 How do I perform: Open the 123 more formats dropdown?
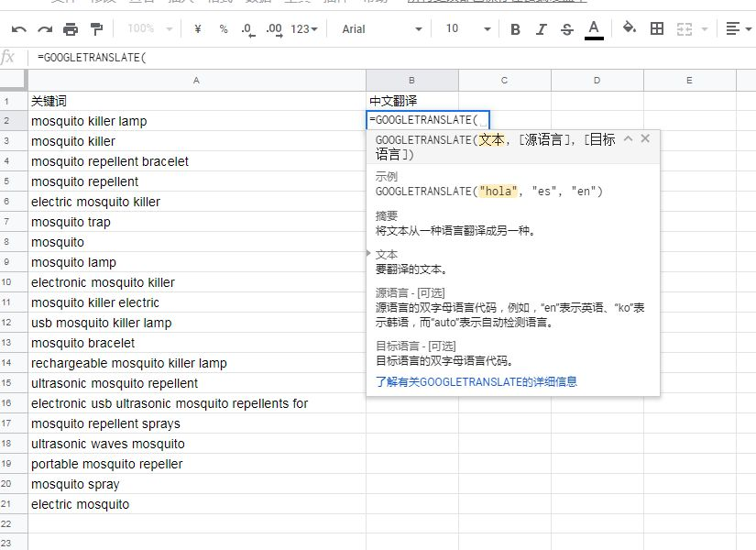tap(304, 29)
